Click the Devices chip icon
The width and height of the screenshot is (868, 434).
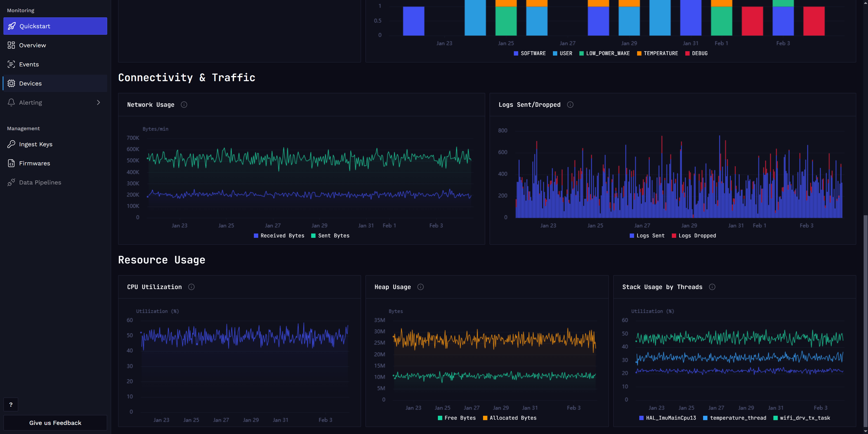coord(11,83)
